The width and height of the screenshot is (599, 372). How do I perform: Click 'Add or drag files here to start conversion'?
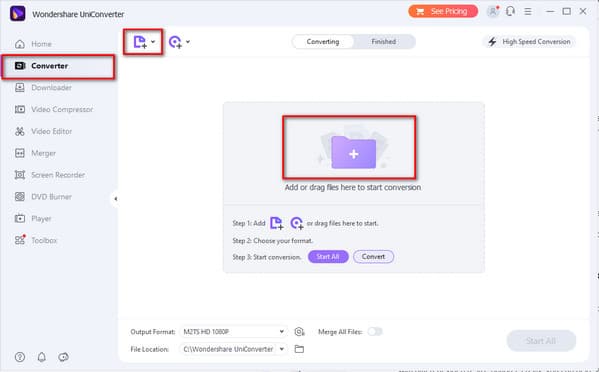[x=353, y=188]
